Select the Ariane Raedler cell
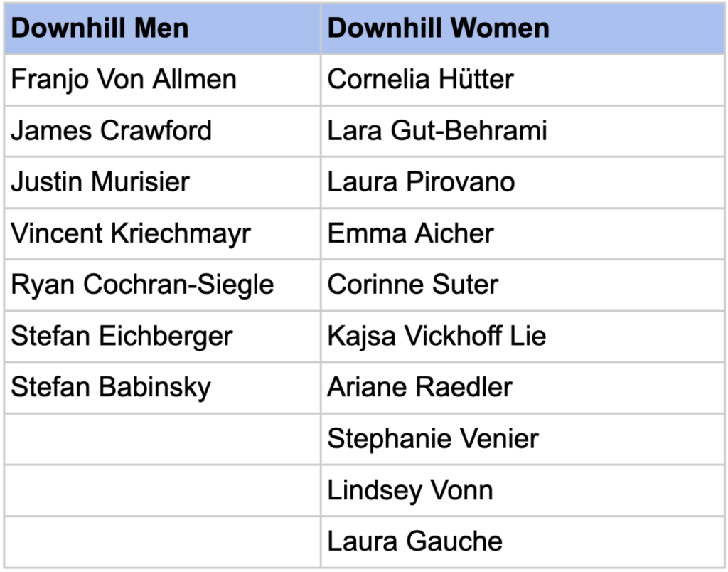 click(419, 387)
